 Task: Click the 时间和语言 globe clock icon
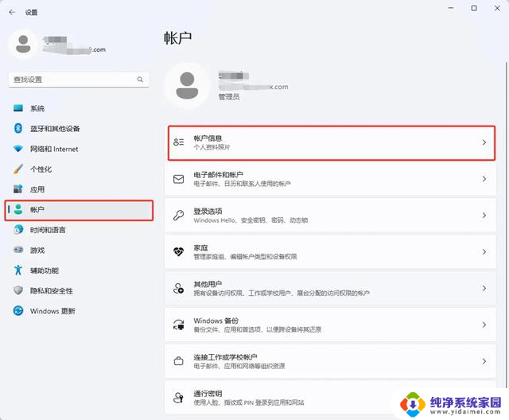[x=18, y=230]
